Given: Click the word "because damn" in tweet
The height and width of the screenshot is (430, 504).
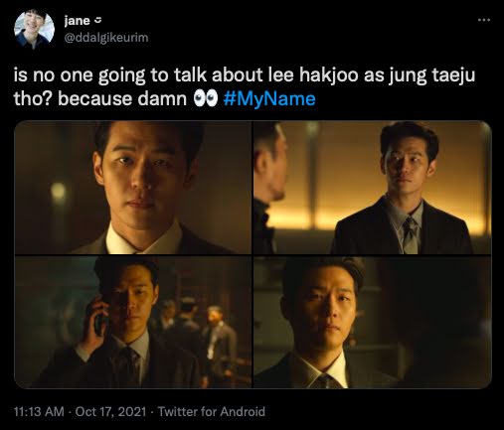Looking at the screenshot, I should point(122,99).
